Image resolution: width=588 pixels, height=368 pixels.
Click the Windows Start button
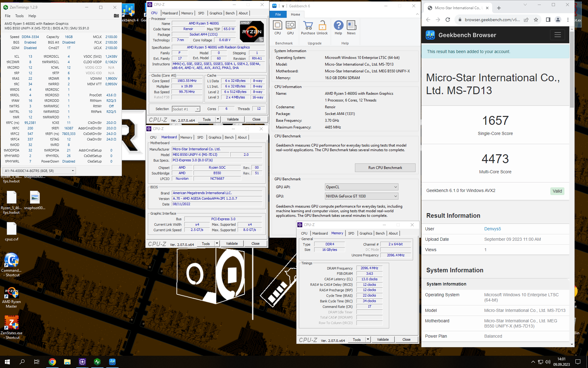click(x=7, y=362)
